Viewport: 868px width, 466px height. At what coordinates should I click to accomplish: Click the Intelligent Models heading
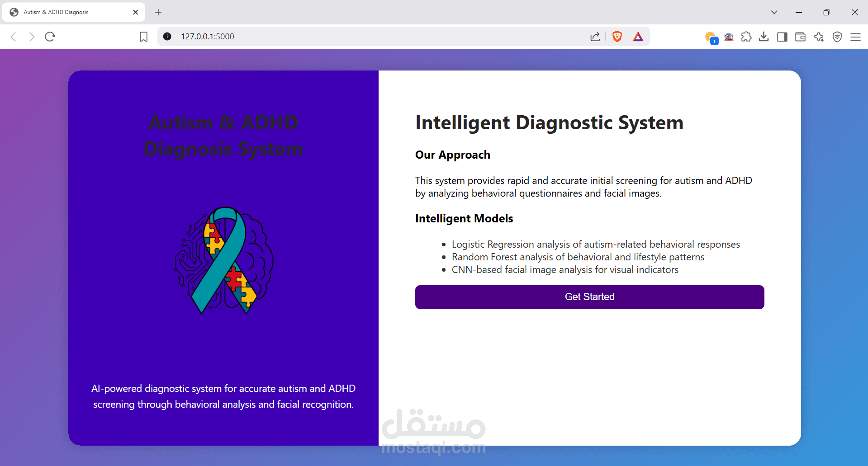click(464, 218)
